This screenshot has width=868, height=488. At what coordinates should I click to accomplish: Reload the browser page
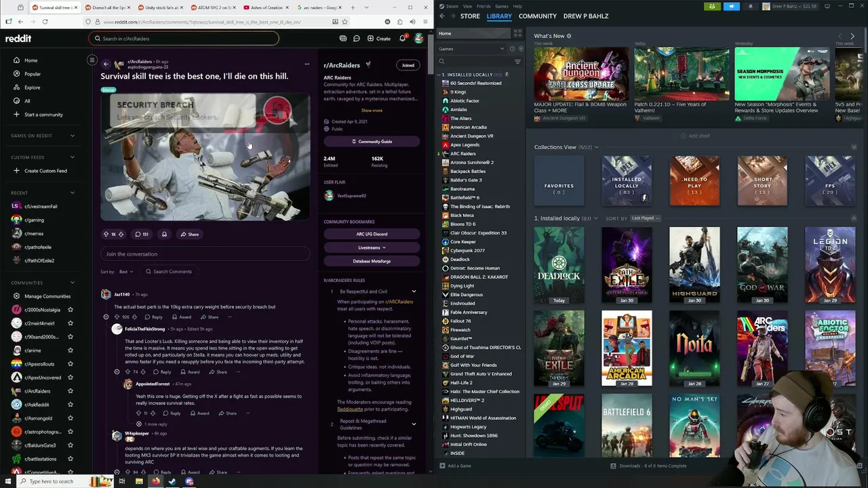click(45, 22)
